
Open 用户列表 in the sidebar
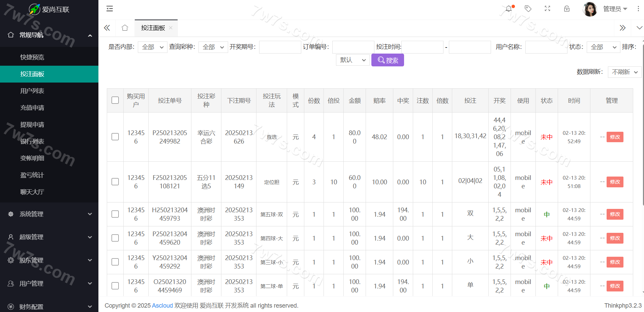pos(32,91)
